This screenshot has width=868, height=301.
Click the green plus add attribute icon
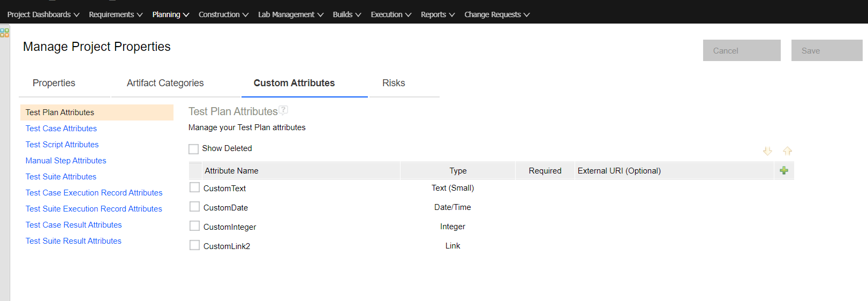click(783, 170)
